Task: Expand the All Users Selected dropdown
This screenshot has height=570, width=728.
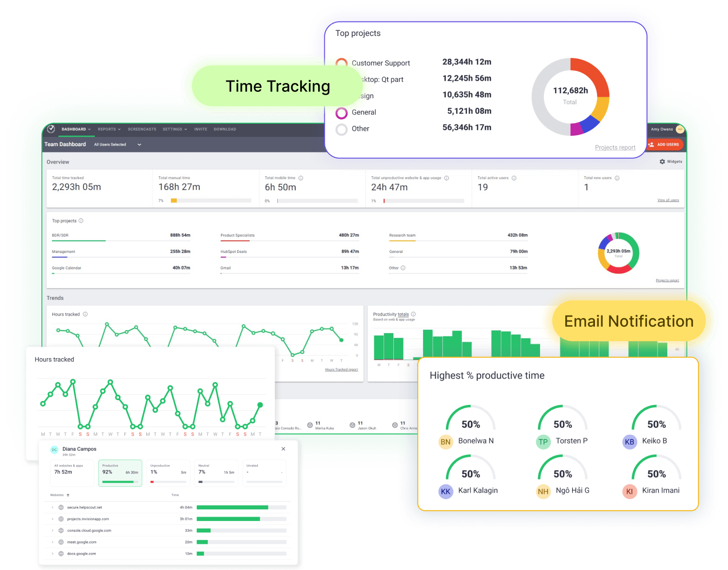Action: (x=118, y=145)
